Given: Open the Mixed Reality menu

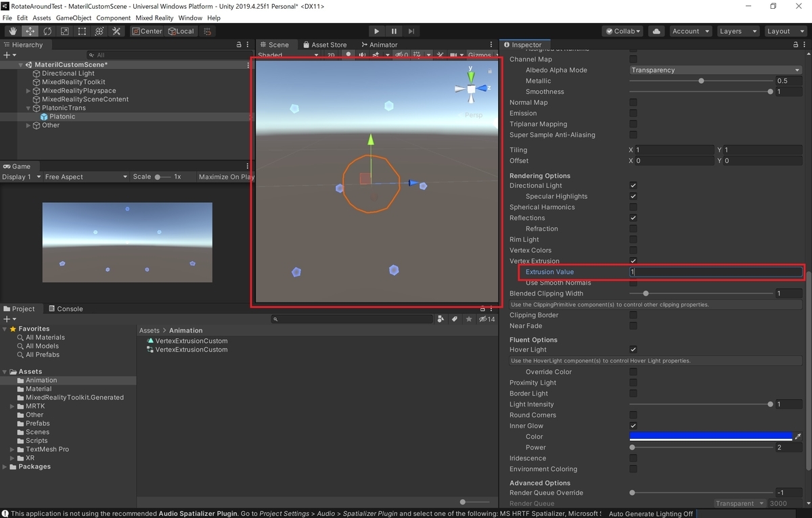Looking at the screenshot, I should pyautogui.click(x=154, y=18).
